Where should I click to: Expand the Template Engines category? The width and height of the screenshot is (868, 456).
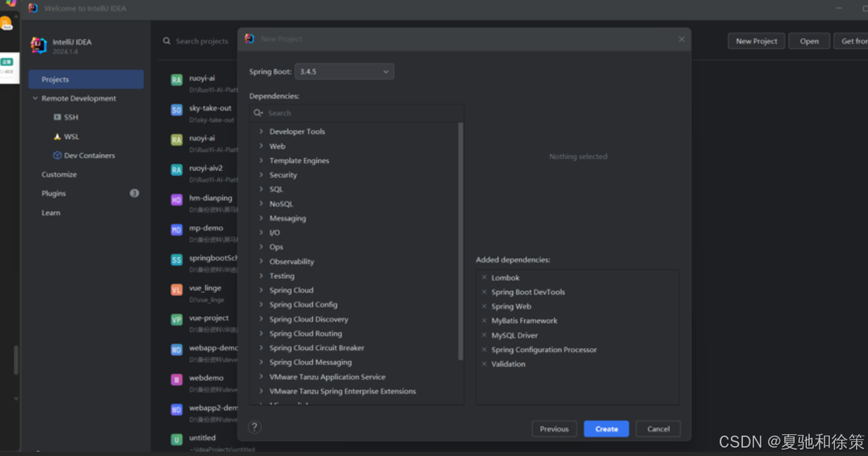click(261, 160)
